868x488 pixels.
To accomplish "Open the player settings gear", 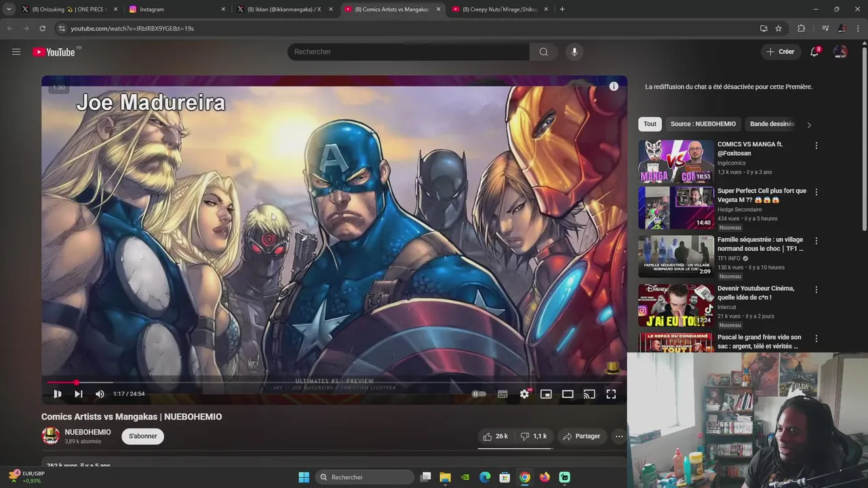I will [524, 394].
